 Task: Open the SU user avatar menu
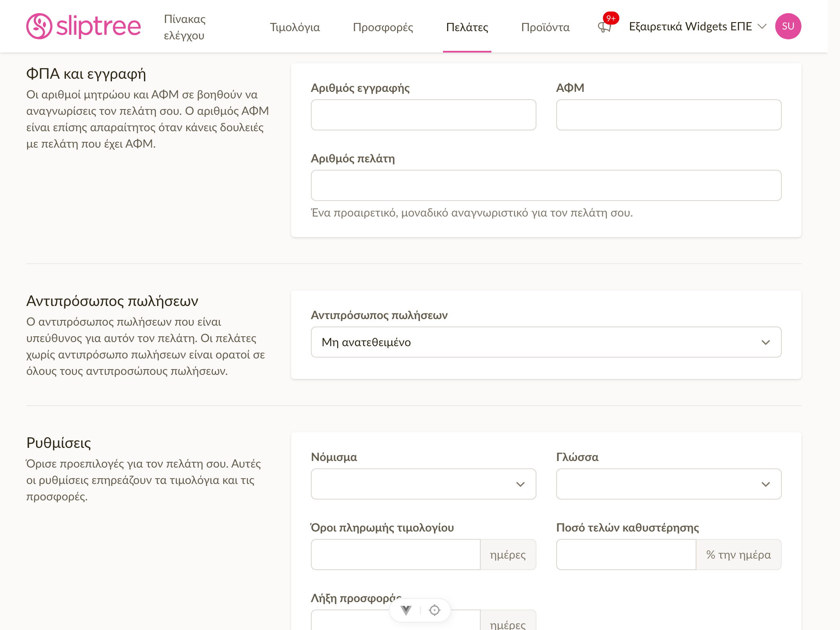[x=788, y=26]
